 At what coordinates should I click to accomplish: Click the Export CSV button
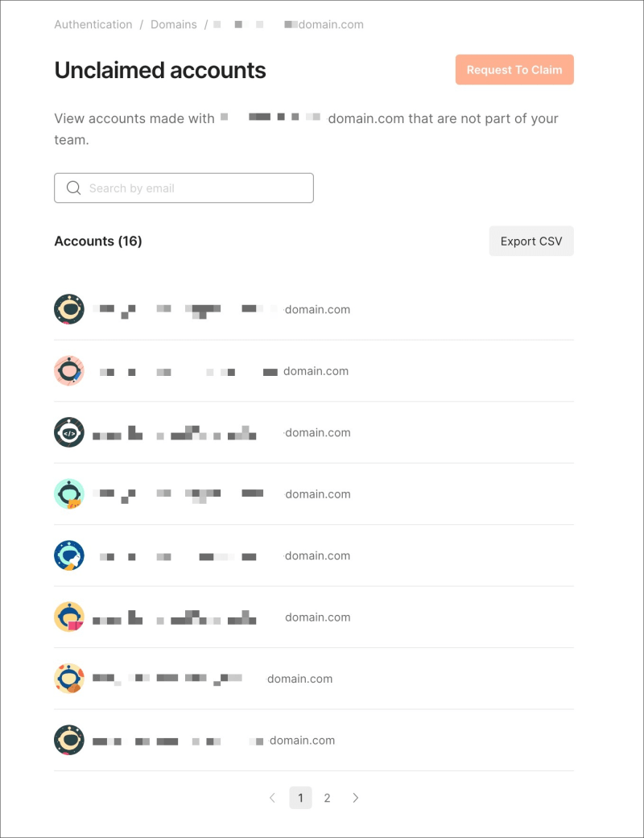[531, 241]
